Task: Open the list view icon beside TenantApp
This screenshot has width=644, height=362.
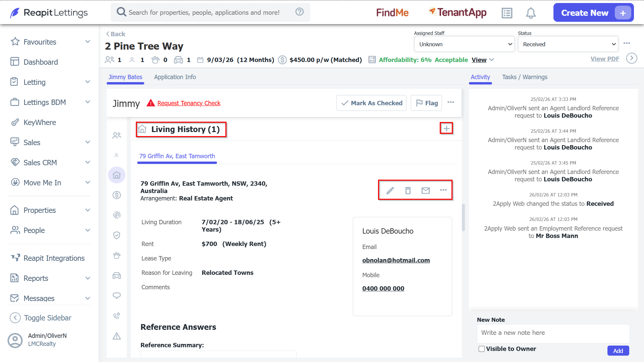Action: click(507, 13)
